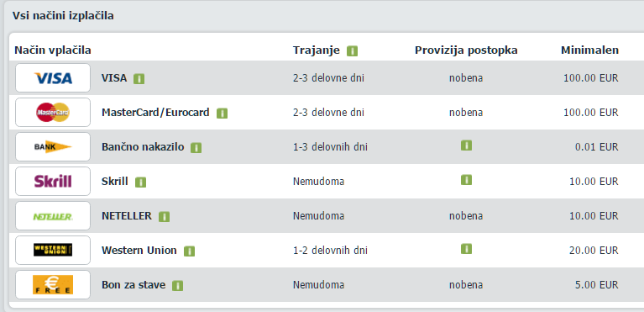
Task: Click the NETELLER logo image
Action: (x=53, y=215)
